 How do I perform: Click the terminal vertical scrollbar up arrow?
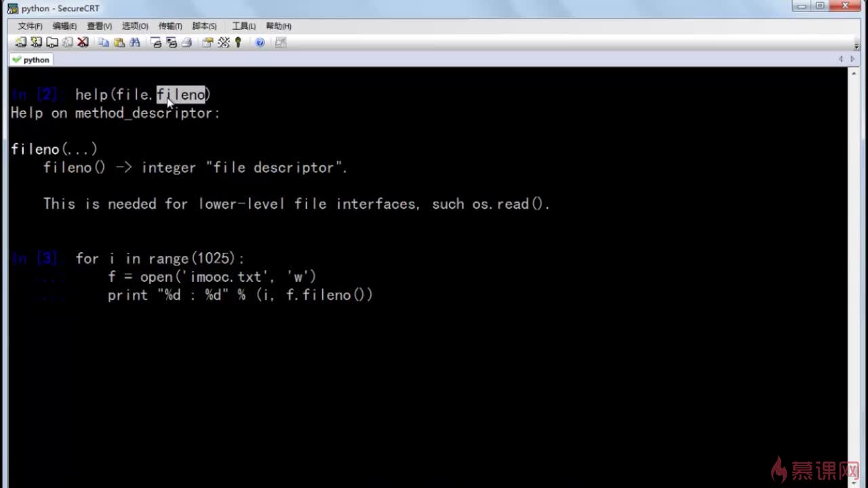[854, 74]
